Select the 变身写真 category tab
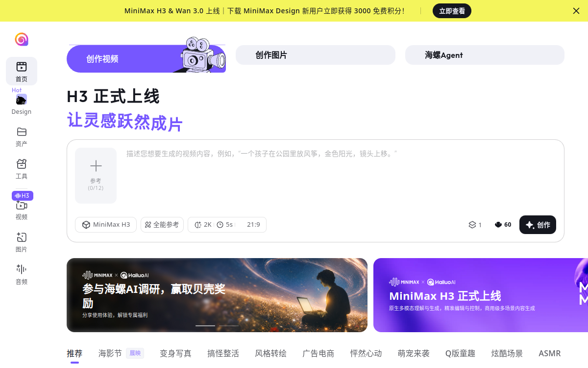The width and height of the screenshot is (588, 368). click(175, 353)
